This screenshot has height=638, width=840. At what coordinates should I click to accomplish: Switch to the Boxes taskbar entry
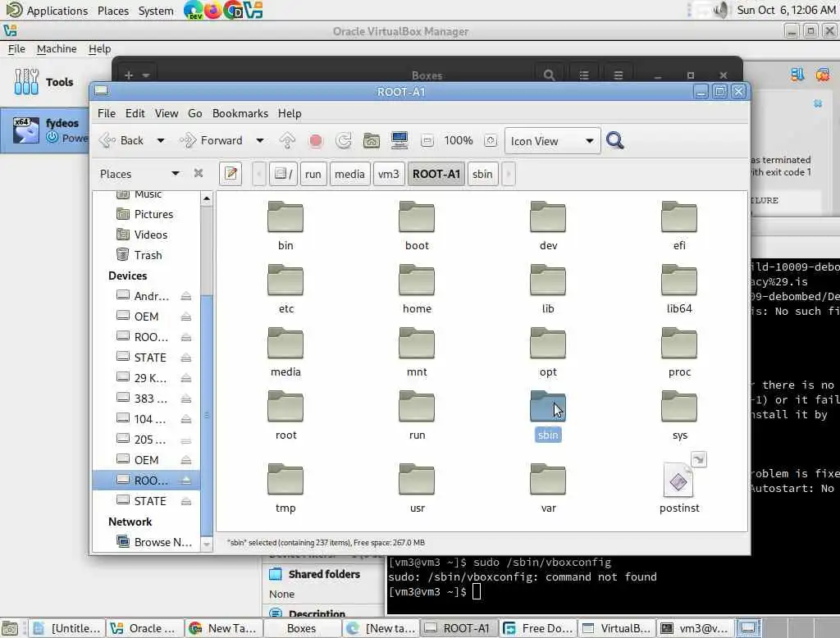(x=301, y=628)
